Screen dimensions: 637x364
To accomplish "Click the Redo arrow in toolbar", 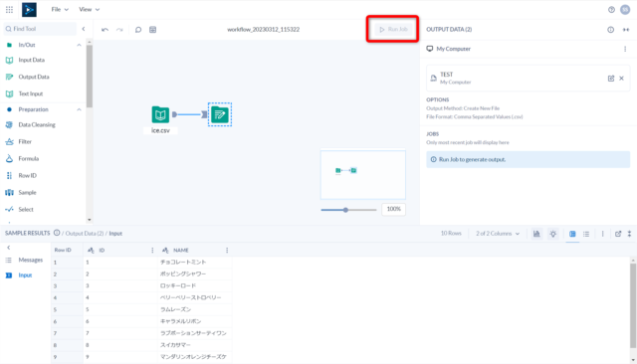I will [x=119, y=30].
